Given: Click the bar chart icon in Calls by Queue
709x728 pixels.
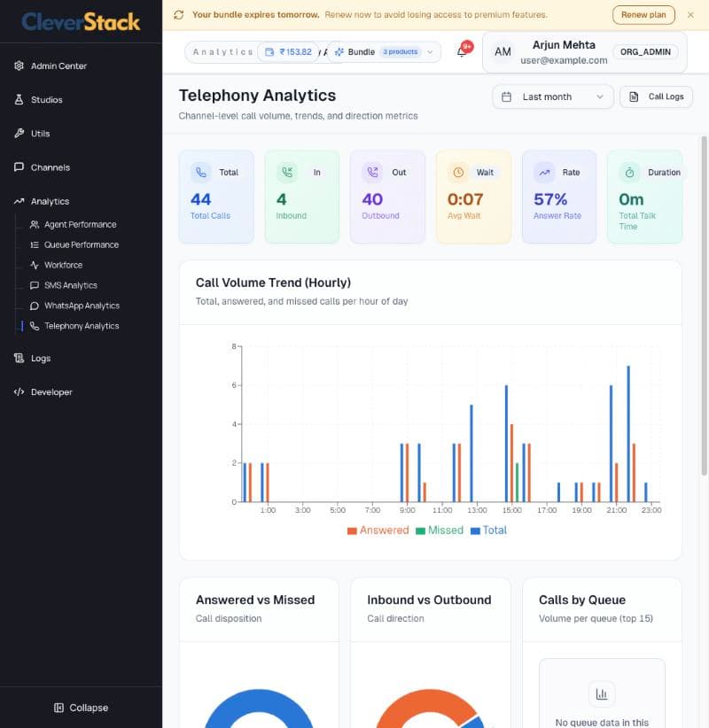Looking at the screenshot, I should [x=602, y=693].
